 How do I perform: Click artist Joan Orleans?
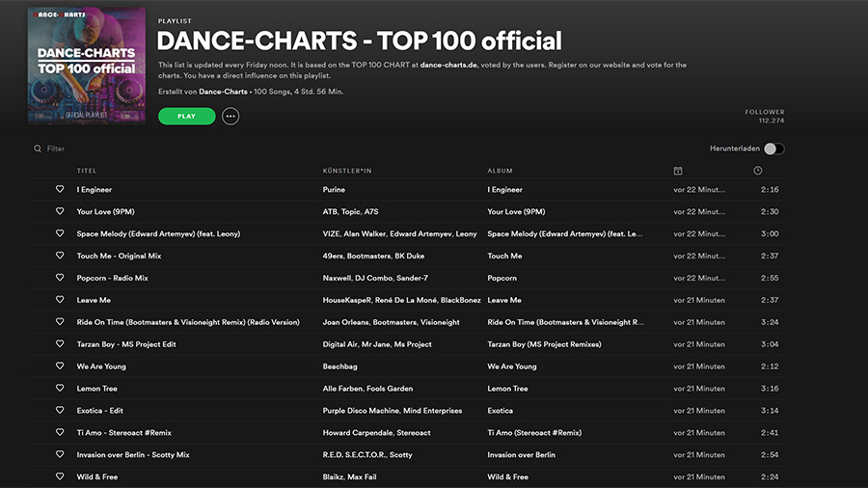pos(346,322)
